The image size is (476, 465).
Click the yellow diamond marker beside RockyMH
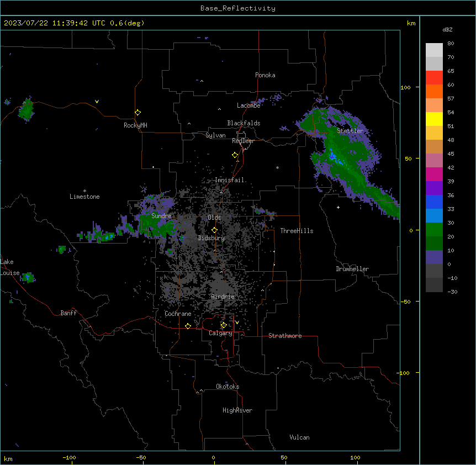(x=137, y=113)
